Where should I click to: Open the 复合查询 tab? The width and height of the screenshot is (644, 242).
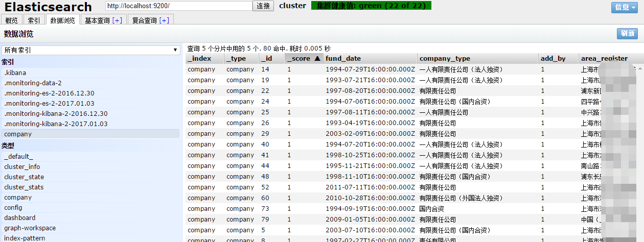pos(151,20)
